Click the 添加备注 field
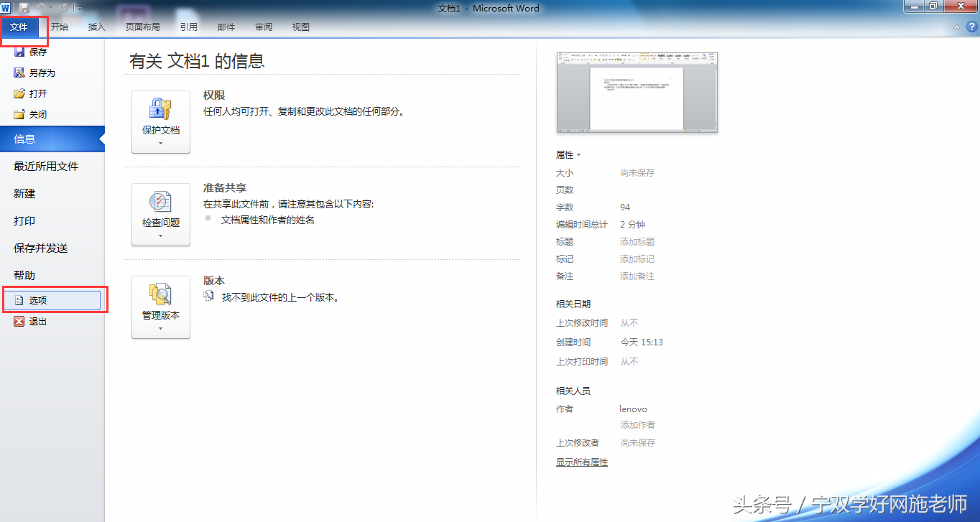The width and height of the screenshot is (980, 522). [x=638, y=276]
